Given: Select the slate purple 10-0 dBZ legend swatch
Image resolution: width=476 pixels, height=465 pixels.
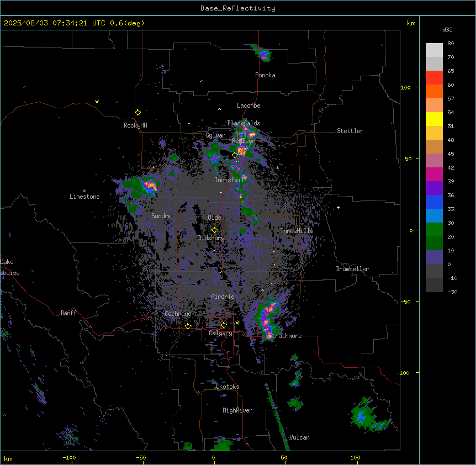Looking at the screenshot, I should tap(434, 257).
